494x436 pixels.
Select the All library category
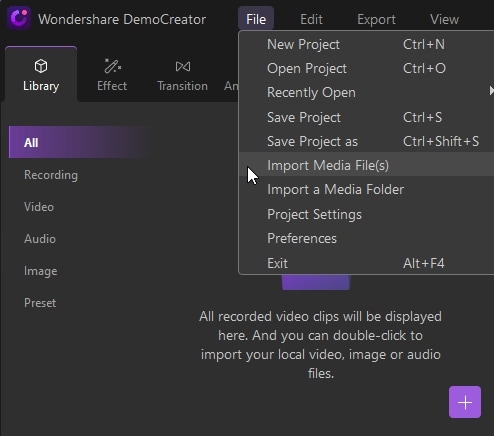[x=79, y=142]
